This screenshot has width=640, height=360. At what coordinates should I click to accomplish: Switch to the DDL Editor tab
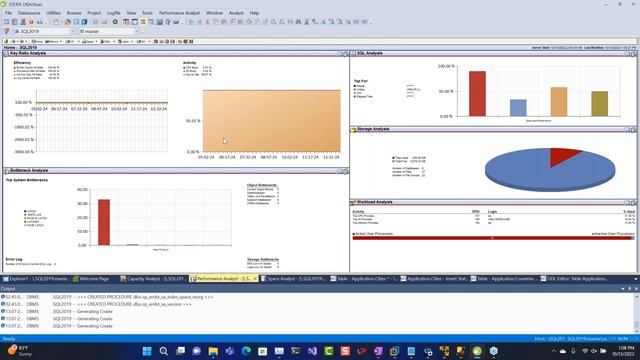click(x=574, y=279)
